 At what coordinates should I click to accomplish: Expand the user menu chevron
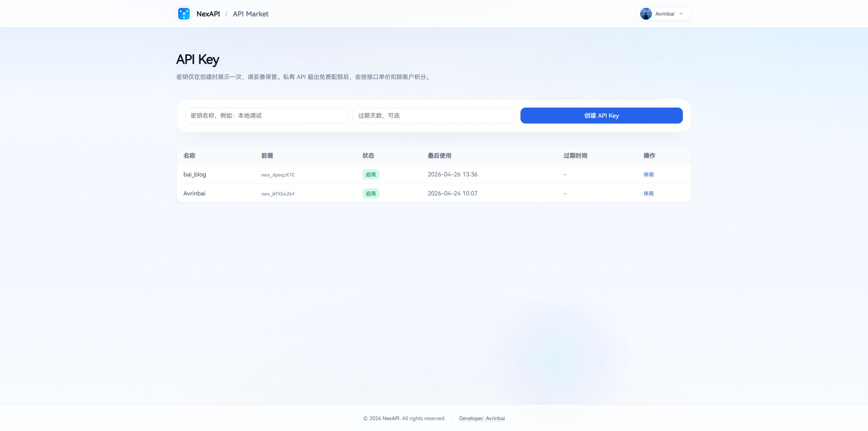click(x=681, y=14)
